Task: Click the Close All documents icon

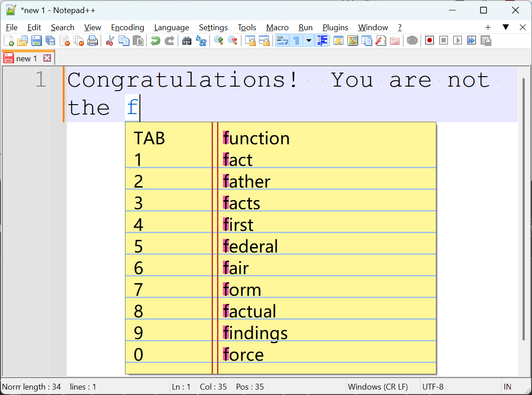Action: point(79,41)
